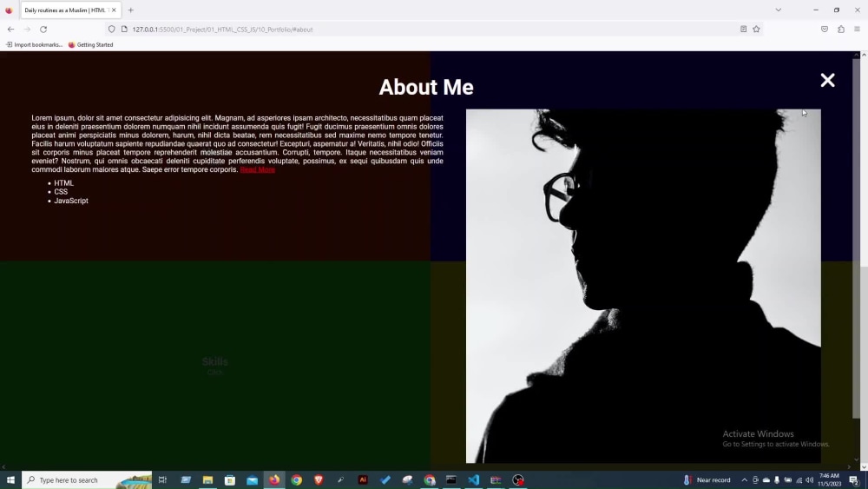This screenshot has height=489, width=868.
Task: Reload the current page
Action: tap(43, 30)
